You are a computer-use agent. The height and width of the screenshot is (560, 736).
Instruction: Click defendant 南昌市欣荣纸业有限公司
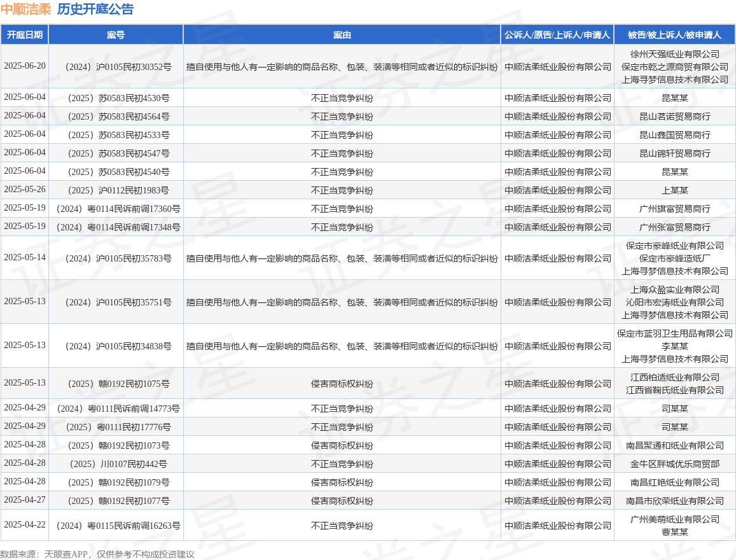pyautogui.click(x=674, y=501)
